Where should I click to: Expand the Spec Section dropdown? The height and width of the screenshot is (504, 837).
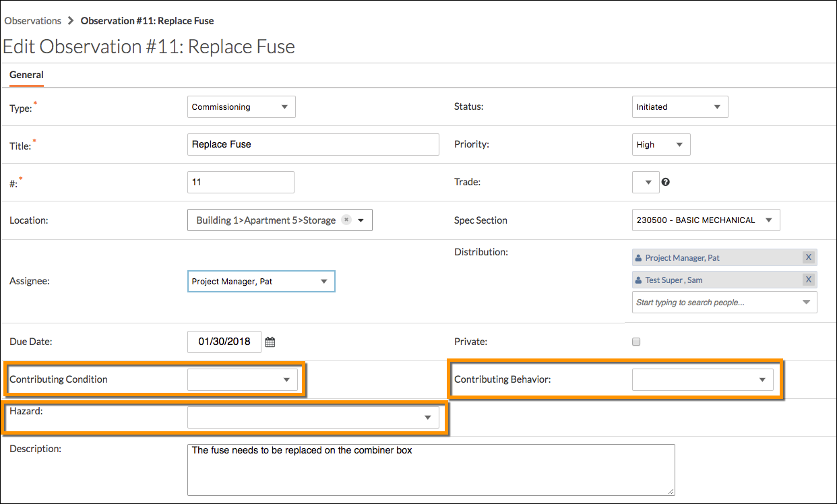click(x=706, y=220)
